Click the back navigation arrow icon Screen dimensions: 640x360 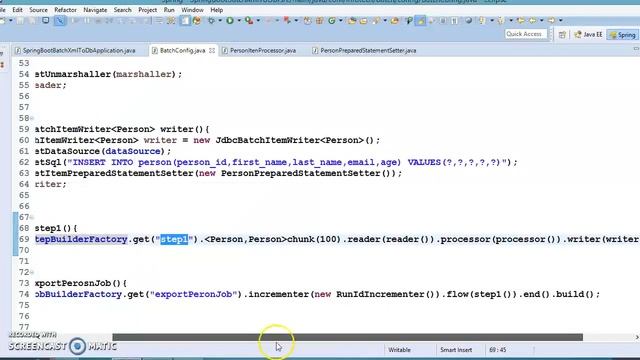point(533,20)
